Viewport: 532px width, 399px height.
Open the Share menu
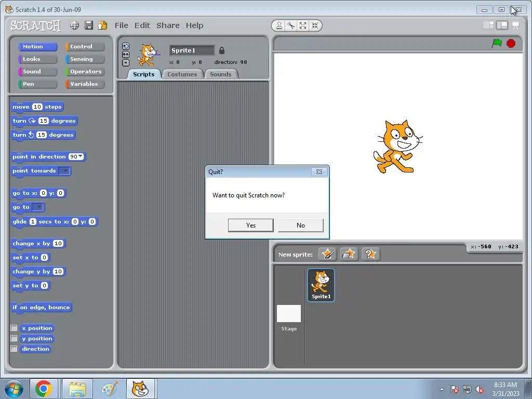pos(168,25)
